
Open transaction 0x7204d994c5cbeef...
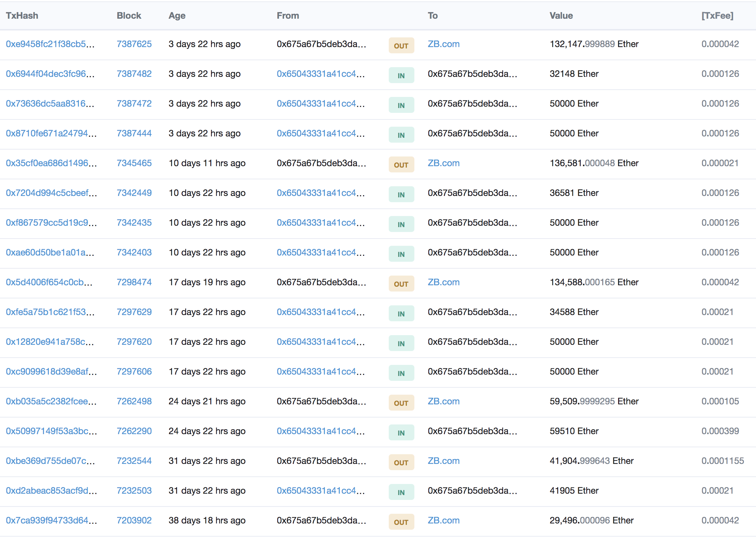coord(51,193)
